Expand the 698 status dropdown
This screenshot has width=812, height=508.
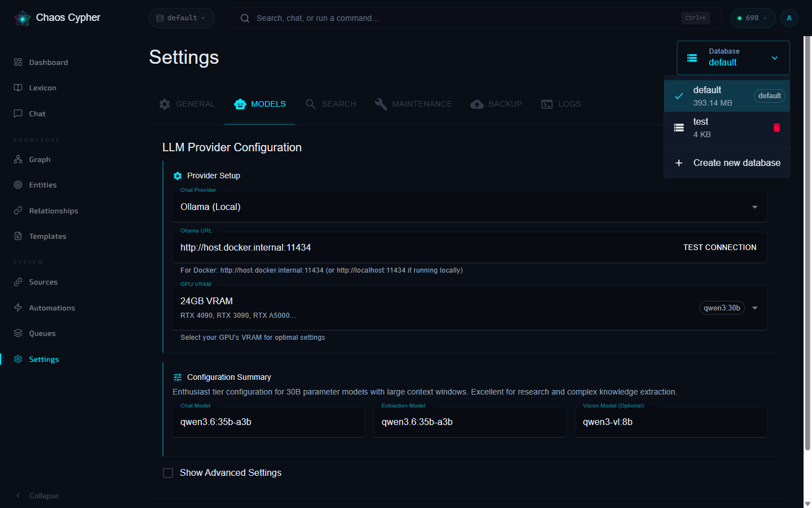pyautogui.click(x=753, y=18)
